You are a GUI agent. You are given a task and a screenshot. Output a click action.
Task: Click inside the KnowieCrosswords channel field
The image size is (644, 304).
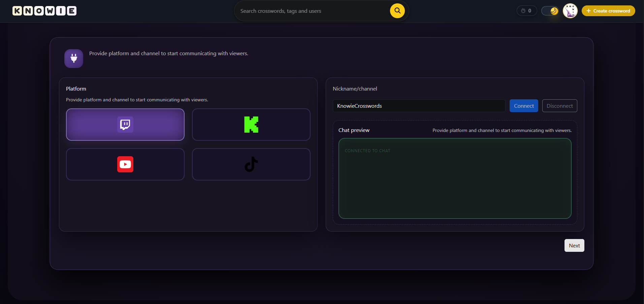pyautogui.click(x=419, y=105)
